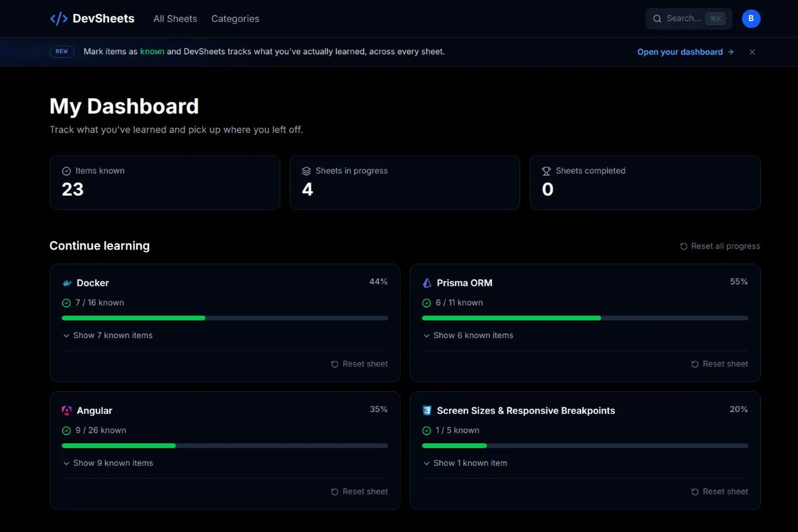Click the search magnifier icon
The image size is (798, 532).
657,19
